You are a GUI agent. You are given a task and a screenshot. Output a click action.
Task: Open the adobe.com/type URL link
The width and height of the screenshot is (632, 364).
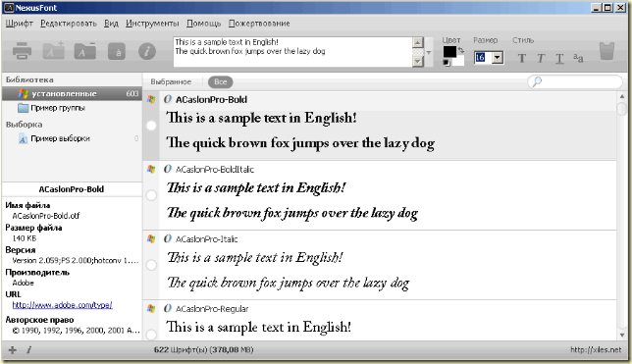click(63, 305)
